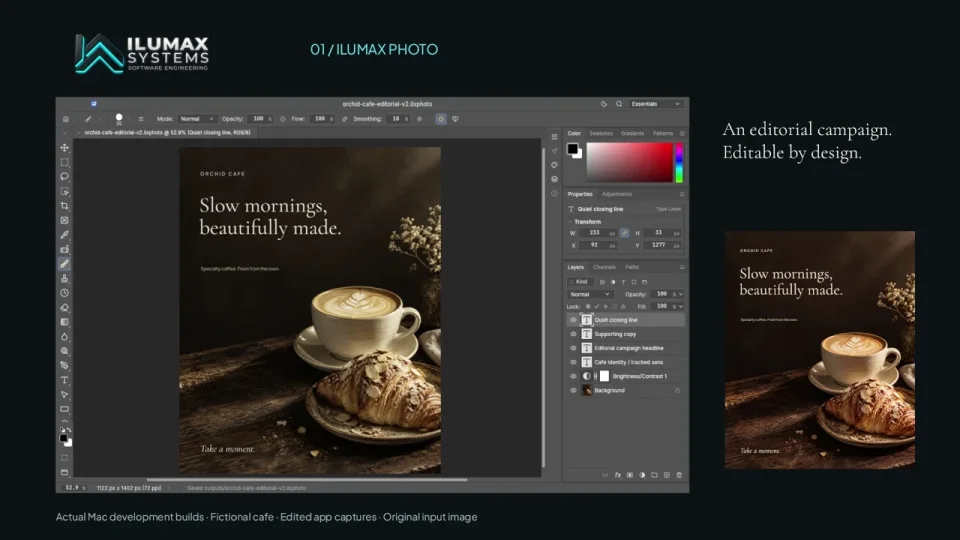The width and height of the screenshot is (960, 540).
Task: Select the Supporting copy layer name
Action: 615,334
